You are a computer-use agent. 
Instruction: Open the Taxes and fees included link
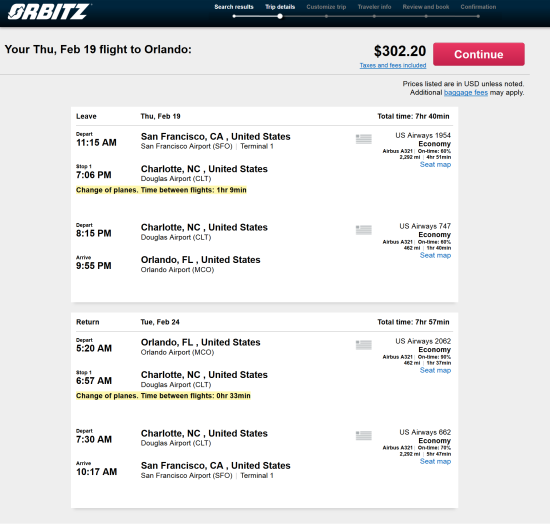click(x=393, y=66)
